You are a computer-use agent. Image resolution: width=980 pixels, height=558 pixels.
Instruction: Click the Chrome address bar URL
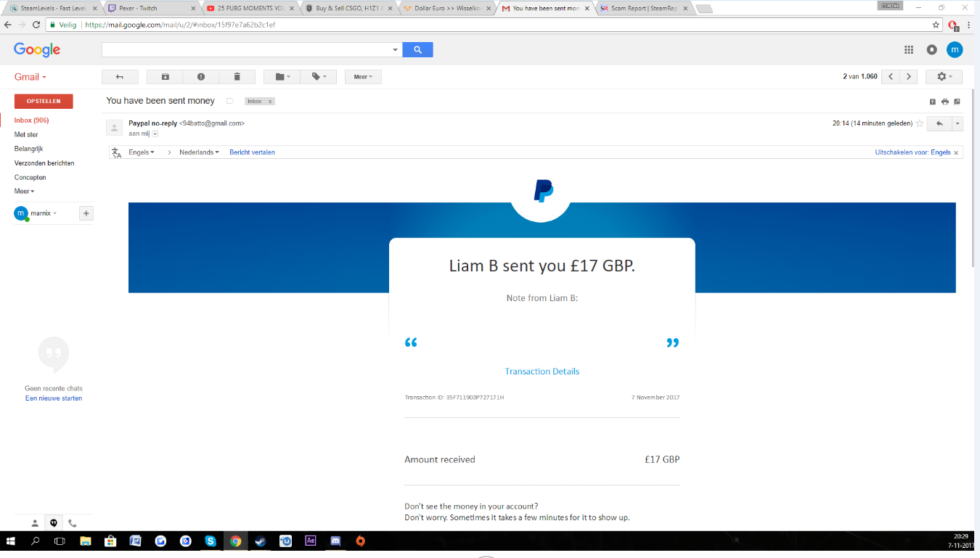[180, 25]
